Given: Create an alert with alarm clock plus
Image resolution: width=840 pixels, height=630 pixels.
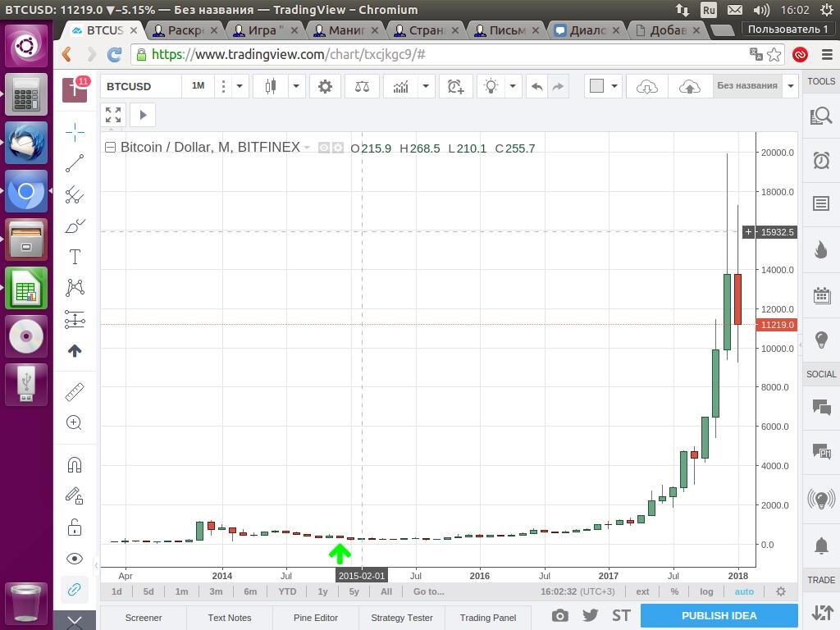Looking at the screenshot, I should tap(455, 86).
